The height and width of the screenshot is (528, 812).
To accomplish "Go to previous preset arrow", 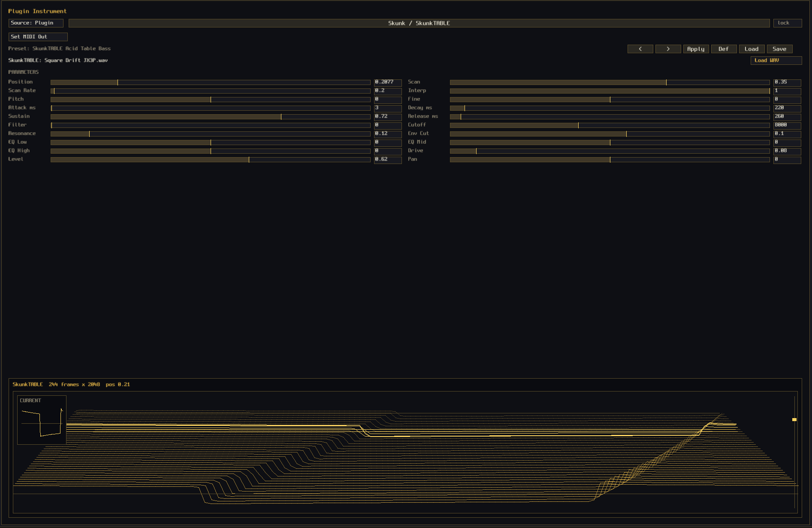I will [640, 49].
